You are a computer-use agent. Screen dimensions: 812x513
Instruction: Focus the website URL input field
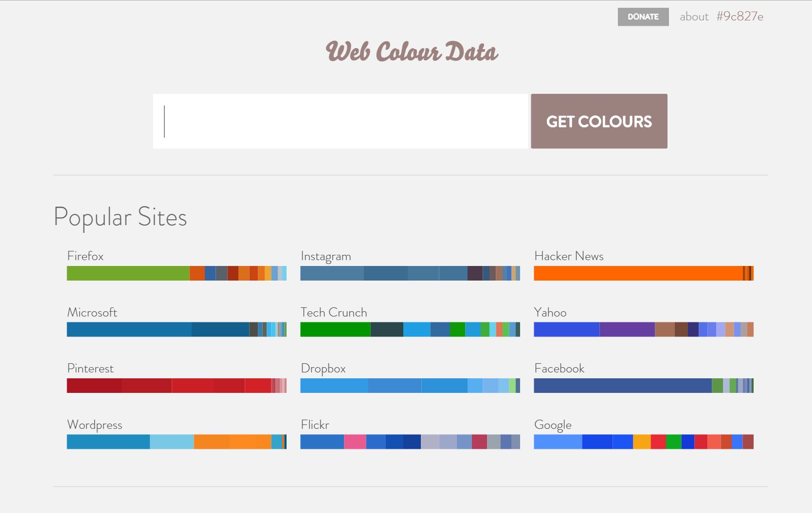[x=340, y=121]
